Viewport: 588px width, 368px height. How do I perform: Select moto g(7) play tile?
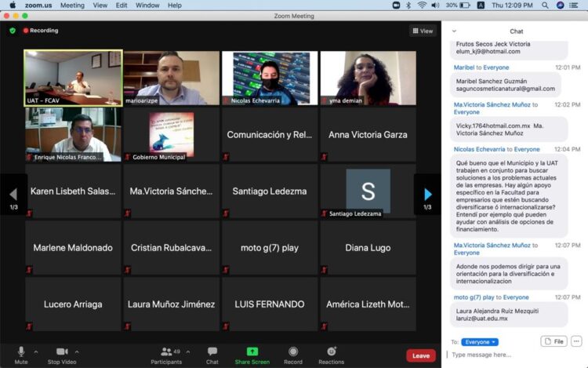pos(270,248)
